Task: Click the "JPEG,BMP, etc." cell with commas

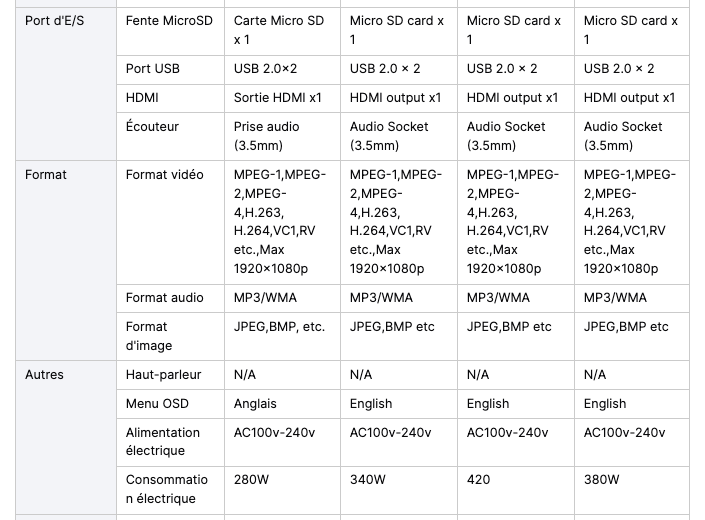Action: pyautogui.click(x=282, y=337)
